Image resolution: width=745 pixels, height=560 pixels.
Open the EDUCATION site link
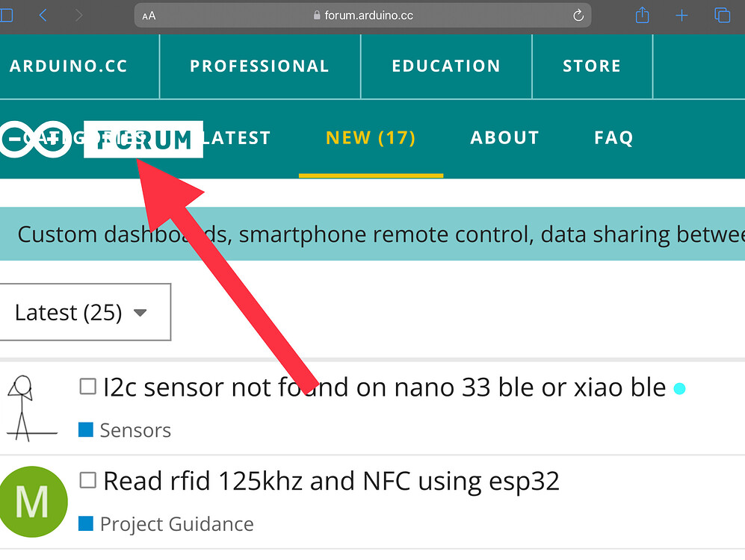(445, 66)
